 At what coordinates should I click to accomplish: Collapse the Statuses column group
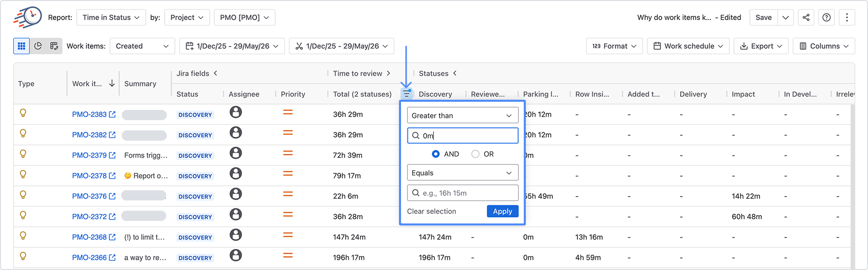[455, 73]
